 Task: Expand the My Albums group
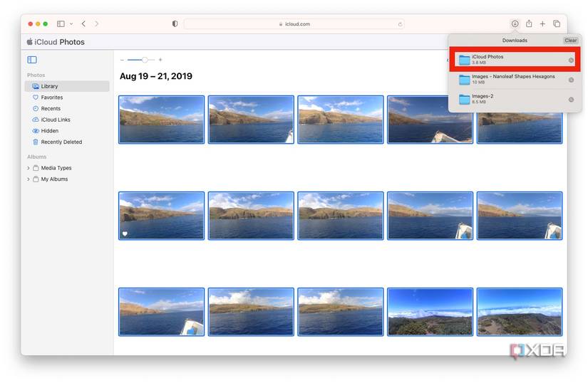pos(28,179)
